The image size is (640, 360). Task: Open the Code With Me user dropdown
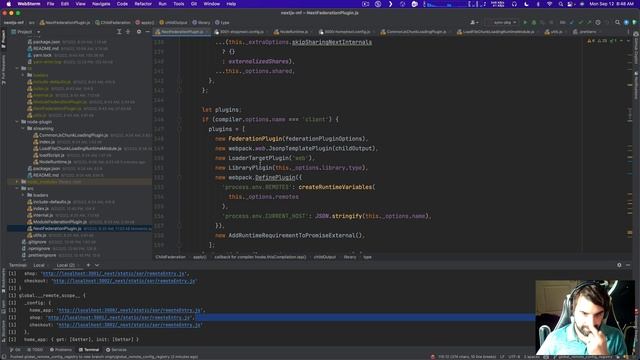(474, 22)
